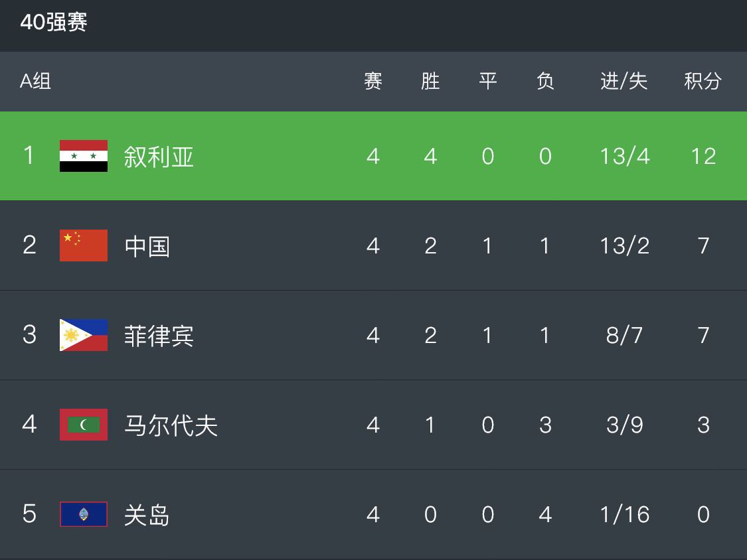Select the 菲律宾 team name
747x560 pixels.
159,336
